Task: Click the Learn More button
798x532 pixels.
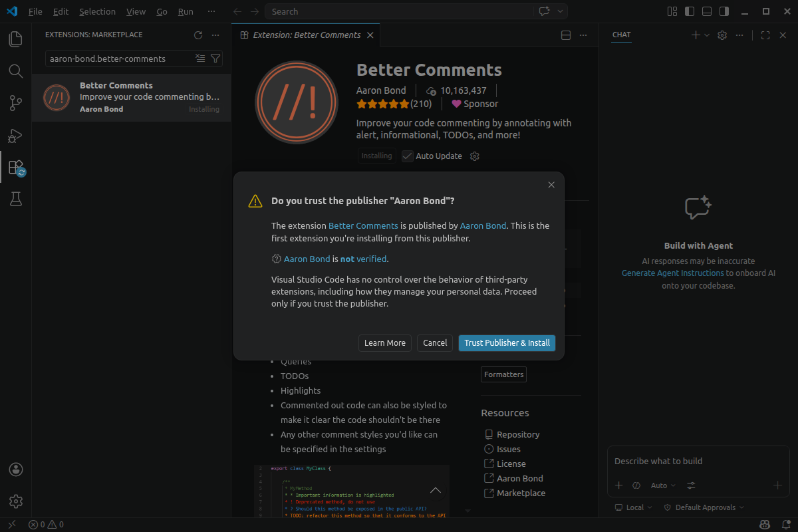Action: tap(385, 343)
